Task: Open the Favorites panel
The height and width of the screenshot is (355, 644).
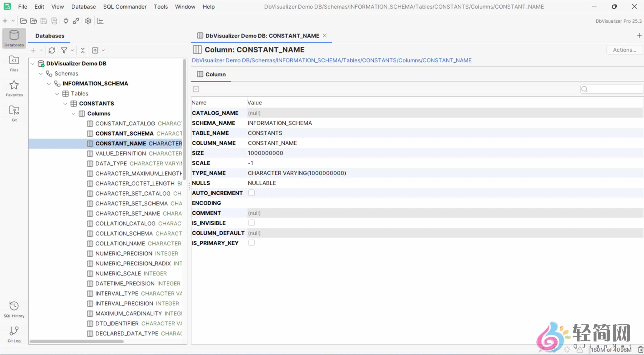Action: pyautogui.click(x=14, y=88)
